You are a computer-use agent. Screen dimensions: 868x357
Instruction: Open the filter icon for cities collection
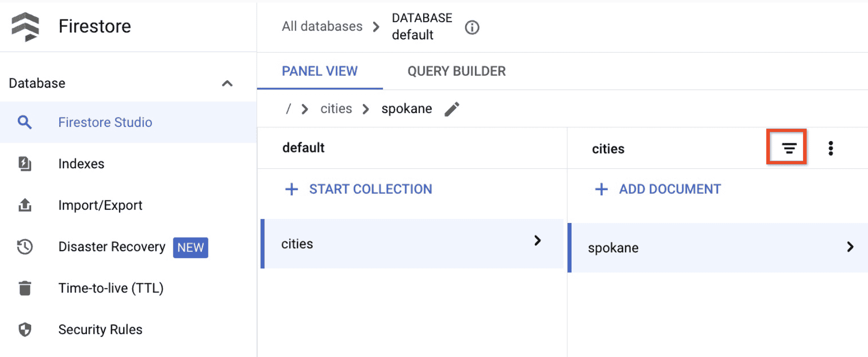coord(789,148)
